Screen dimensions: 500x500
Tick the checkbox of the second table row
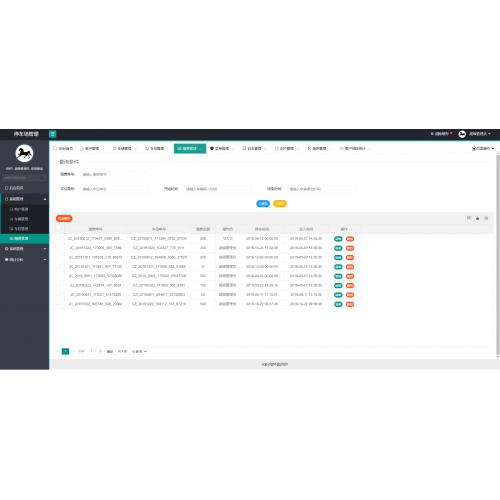coord(59,248)
